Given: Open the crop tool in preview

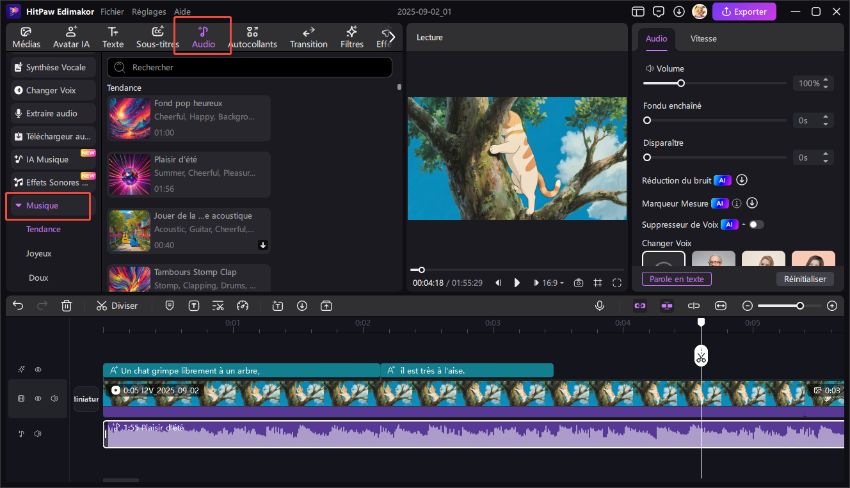Looking at the screenshot, I should [597, 282].
